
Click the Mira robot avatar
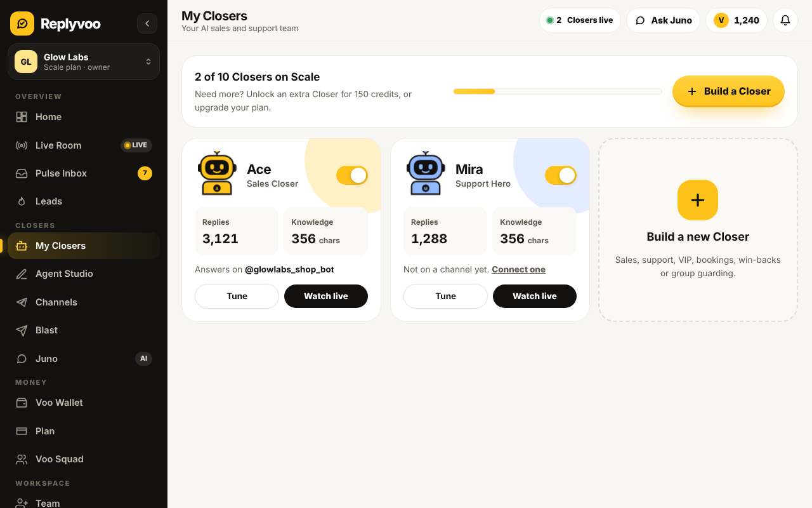tap(426, 173)
